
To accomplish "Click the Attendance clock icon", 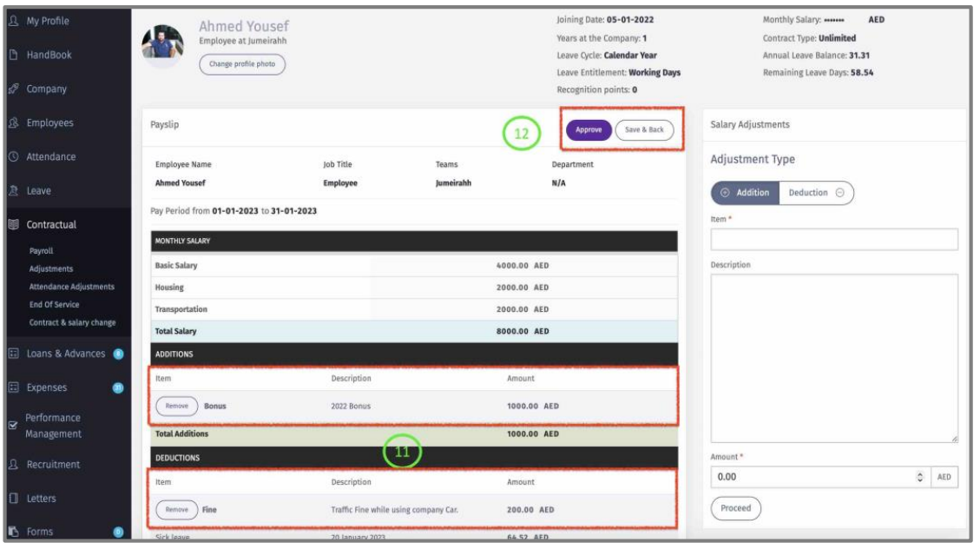I will coord(13,157).
